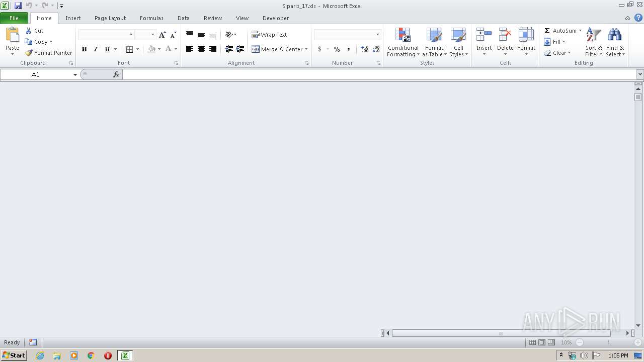
Task: Switch to the Developer tab
Action: tap(276, 18)
